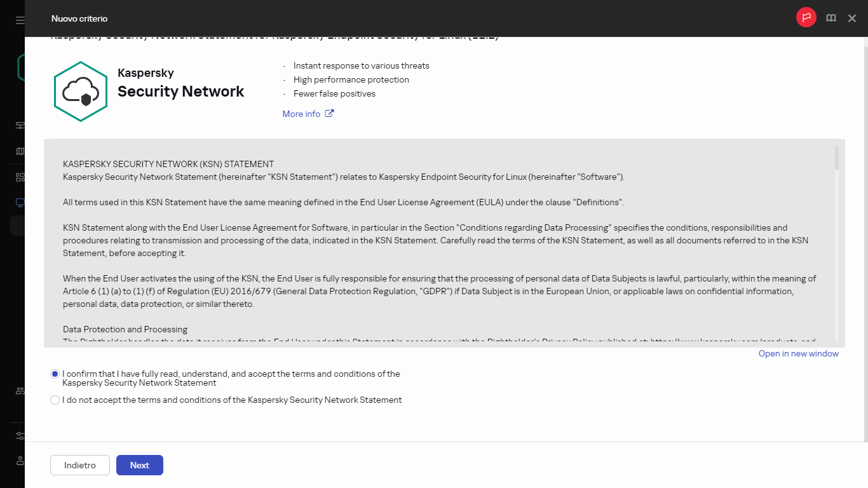This screenshot has width=868, height=488.
Task: Close the Nuovo criterio wizard
Action: point(852,18)
